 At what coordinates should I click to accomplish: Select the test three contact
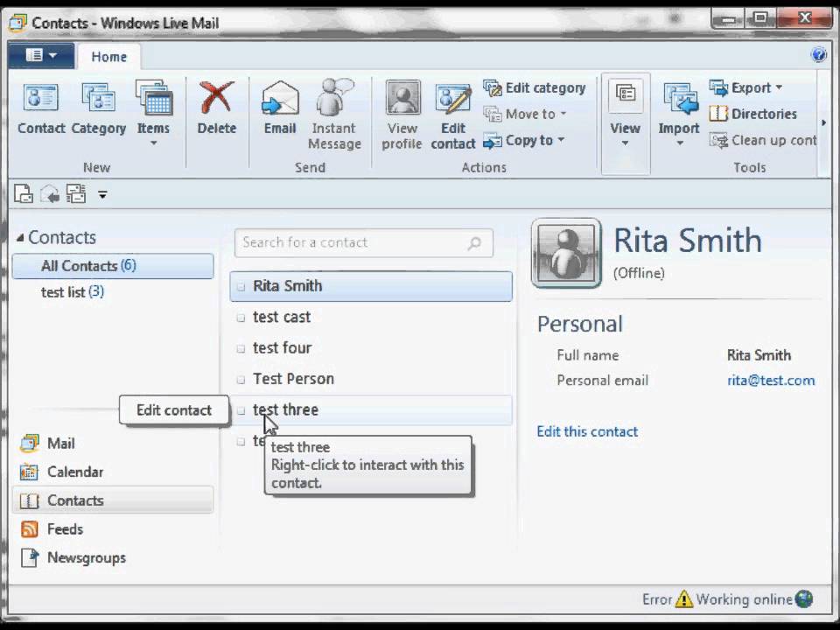[371, 409]
